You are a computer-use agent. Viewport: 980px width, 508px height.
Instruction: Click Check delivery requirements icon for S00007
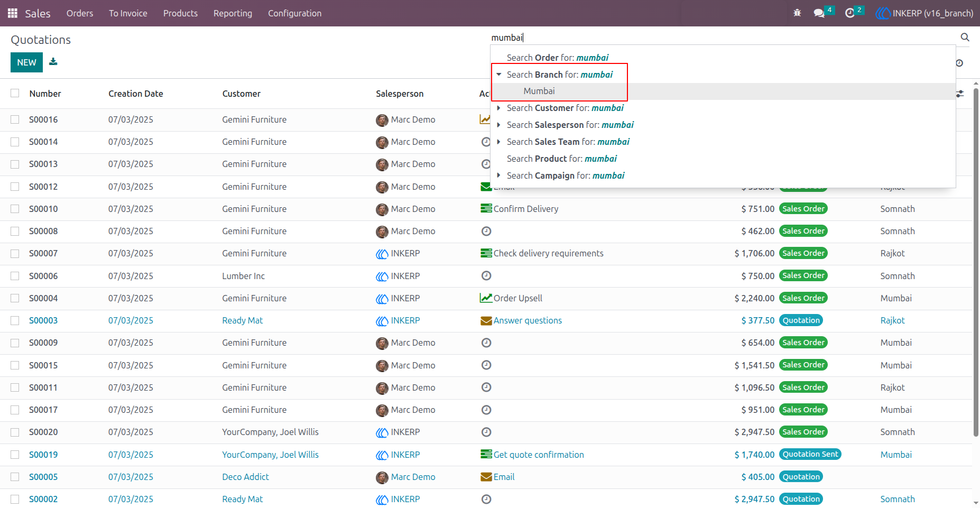coord(486,253)
